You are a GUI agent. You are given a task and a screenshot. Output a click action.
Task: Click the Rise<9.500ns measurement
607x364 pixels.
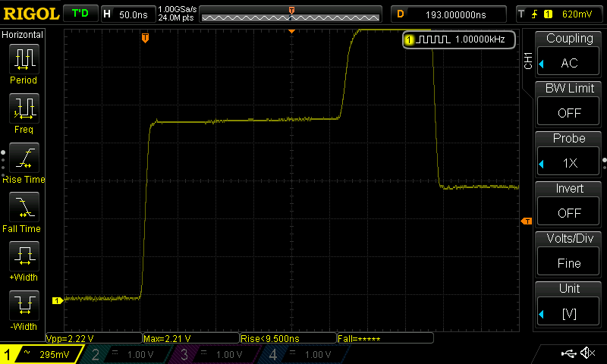point(288,338)
